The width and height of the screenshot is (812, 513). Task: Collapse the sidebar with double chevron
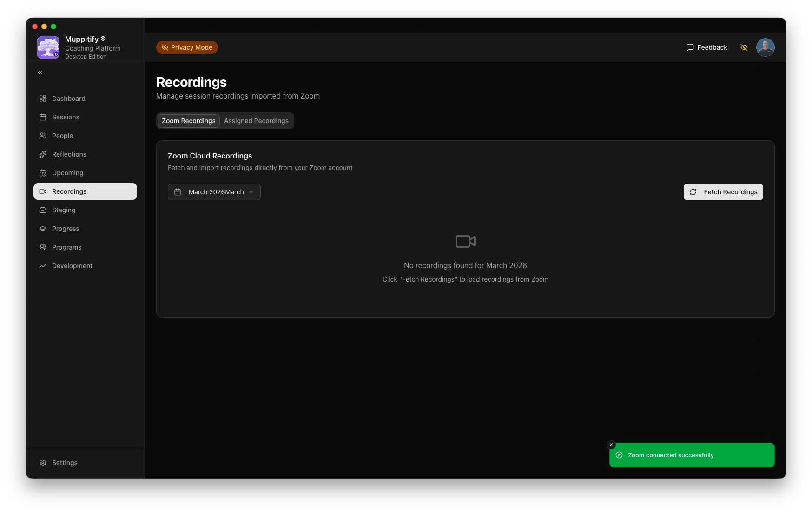coord(40,72)
